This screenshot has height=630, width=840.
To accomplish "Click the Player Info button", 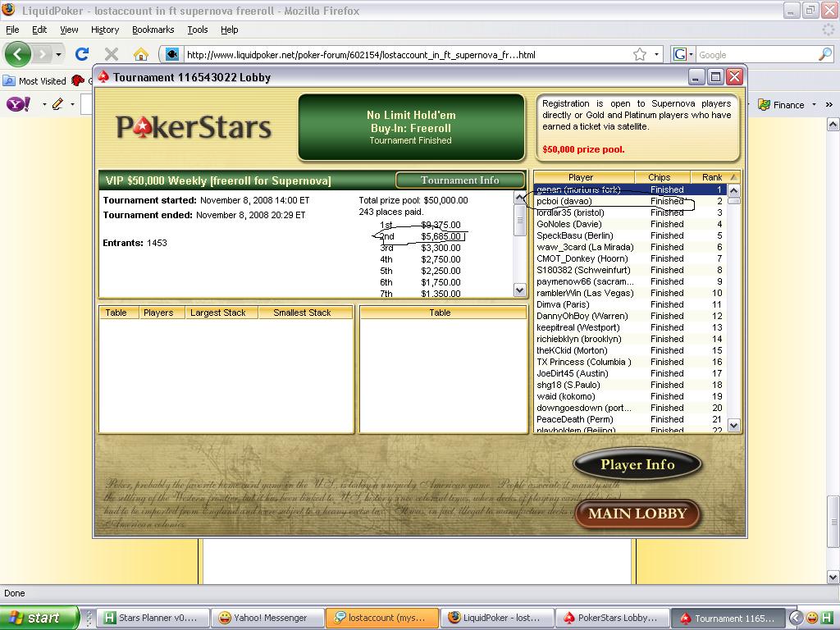I will (x=637, y=464).
